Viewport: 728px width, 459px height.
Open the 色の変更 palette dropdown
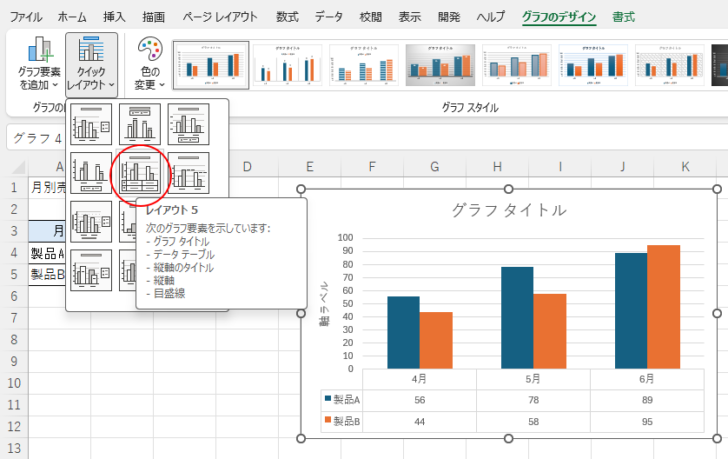click(x=150, y=64)
